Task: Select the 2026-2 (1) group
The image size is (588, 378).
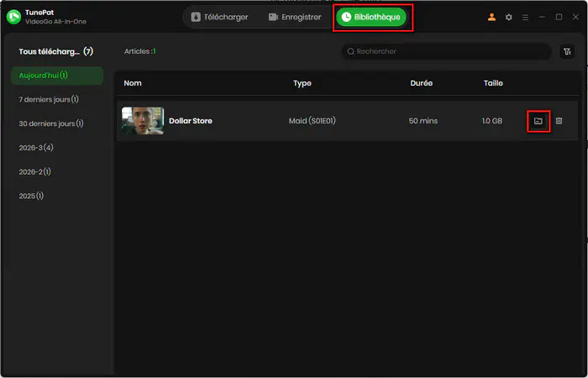Action: (35, 171)
